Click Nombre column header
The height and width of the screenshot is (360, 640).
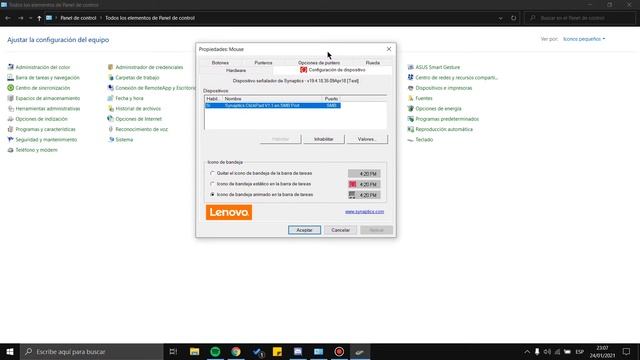(272, 99)
